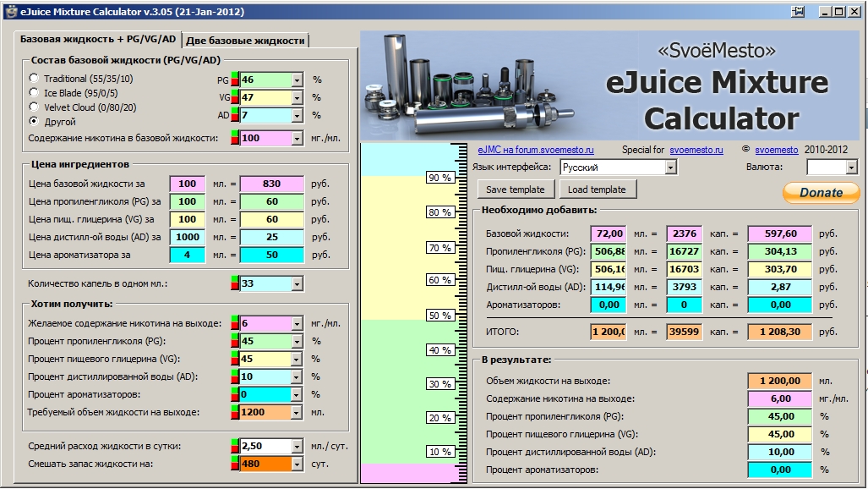Click the stepper beside required volume 1200
Viewport: 868px width, 489px height.
[x=235, y=412]
